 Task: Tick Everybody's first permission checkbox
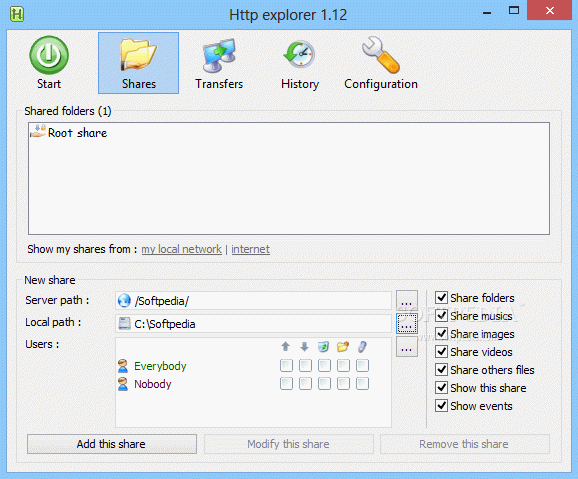click(286, 366)
